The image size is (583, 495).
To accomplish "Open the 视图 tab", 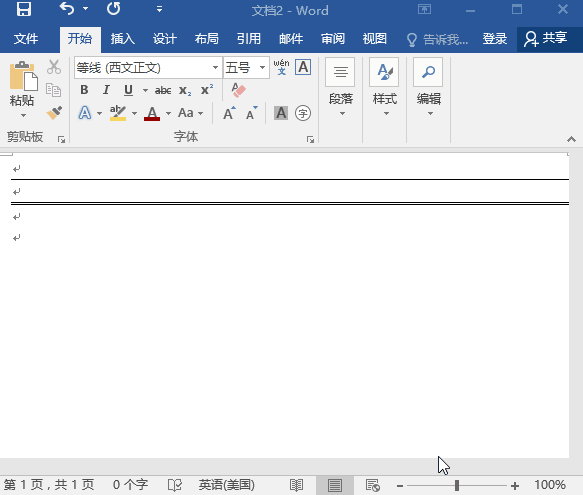I will (x=375, y=39).
